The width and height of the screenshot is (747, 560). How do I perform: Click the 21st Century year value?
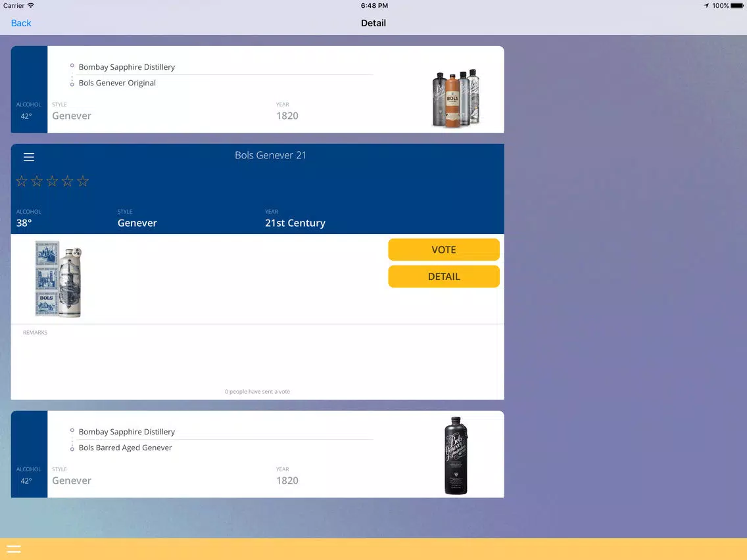coord(295,223)
